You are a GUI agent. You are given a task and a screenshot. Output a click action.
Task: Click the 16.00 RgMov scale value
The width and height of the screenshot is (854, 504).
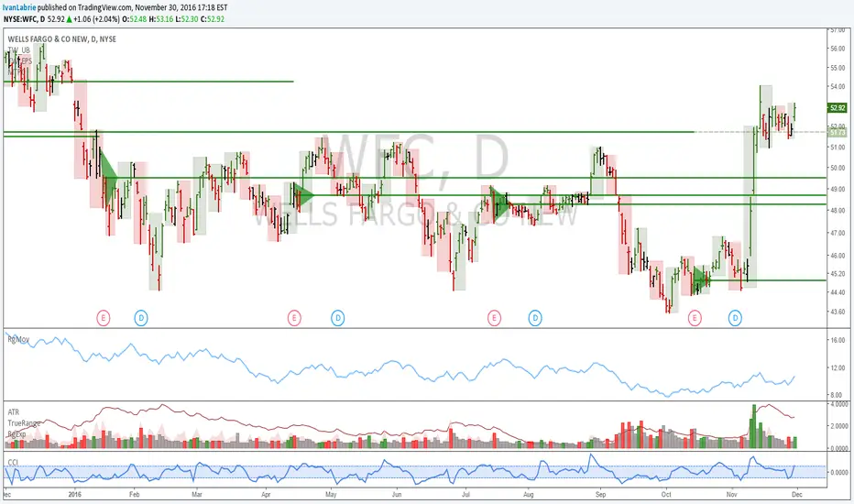click(x=838, y=340)
